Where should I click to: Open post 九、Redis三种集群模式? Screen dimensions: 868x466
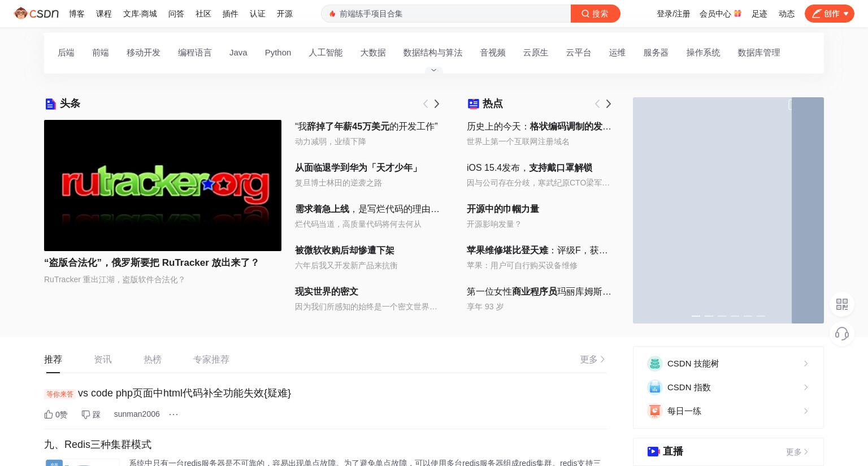point(98,445)
